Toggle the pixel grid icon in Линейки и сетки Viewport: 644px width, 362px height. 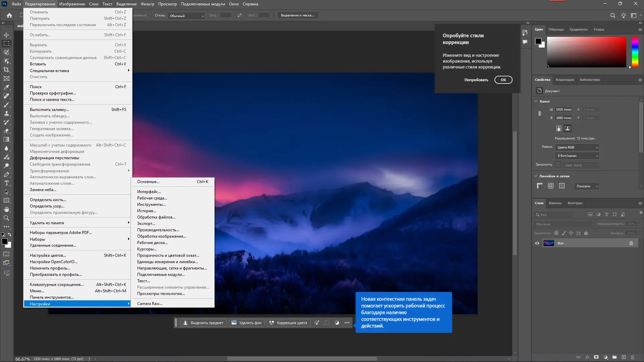click(562, 186)
